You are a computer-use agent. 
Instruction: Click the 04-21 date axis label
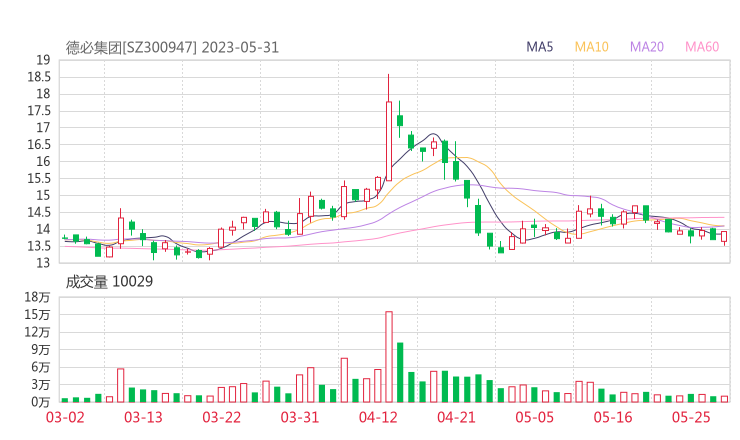coord(456,417)
